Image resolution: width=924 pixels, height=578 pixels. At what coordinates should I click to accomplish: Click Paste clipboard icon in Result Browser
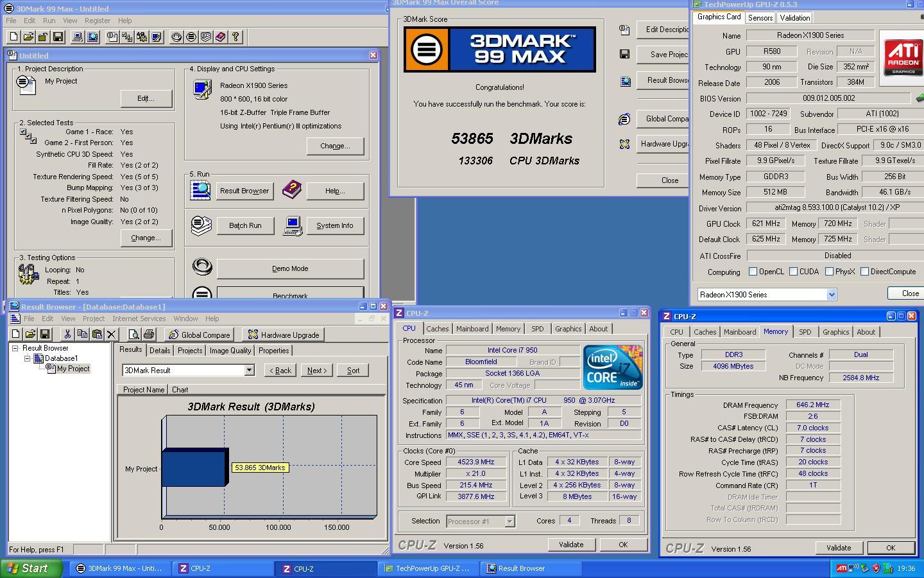97,335
